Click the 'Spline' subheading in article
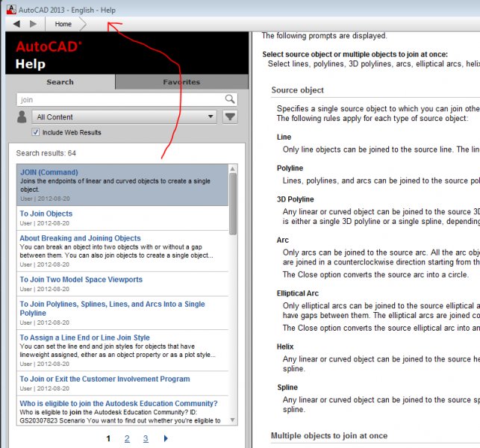Screen dimensions: 480x448 click(x=287, y=387)
